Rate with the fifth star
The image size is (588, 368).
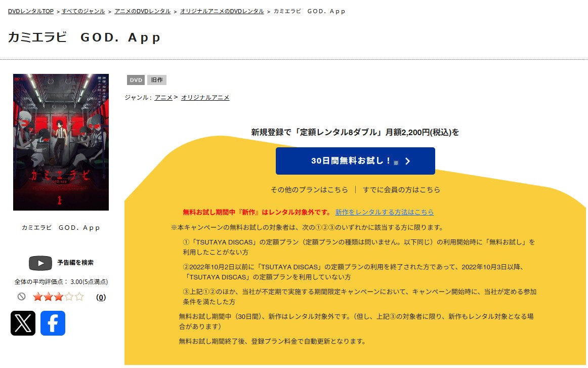pos(79,297)
